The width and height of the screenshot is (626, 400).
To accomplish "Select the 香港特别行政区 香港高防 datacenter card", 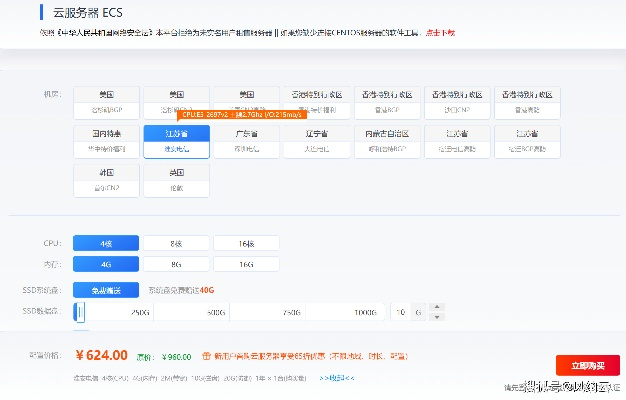I will pos(527,103).
